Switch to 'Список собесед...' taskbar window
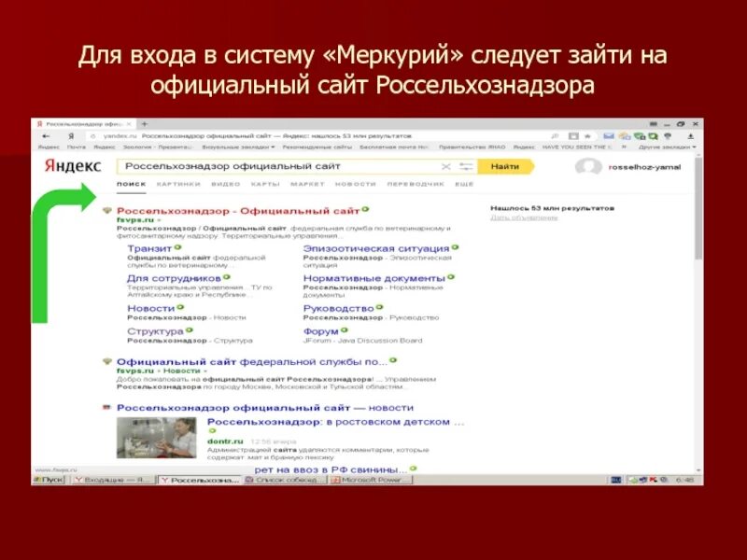Viewport: 747px width, 560px height. tap(285, 480)
